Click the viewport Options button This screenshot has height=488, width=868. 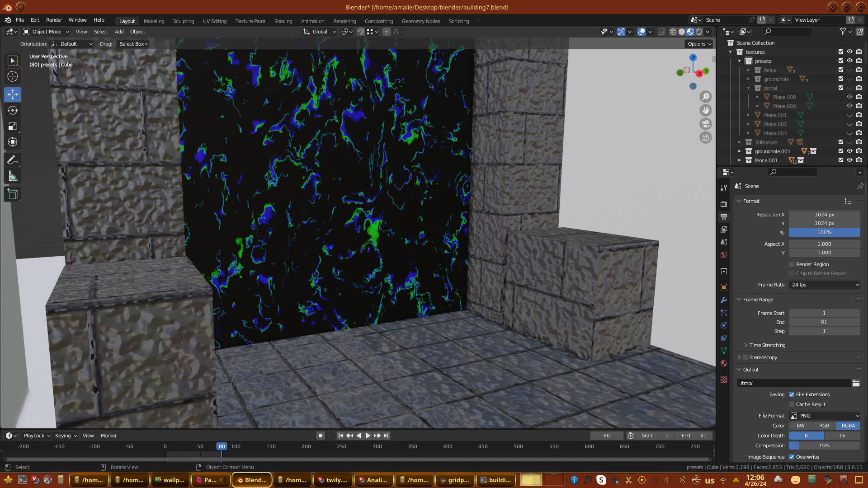point(699,44)
